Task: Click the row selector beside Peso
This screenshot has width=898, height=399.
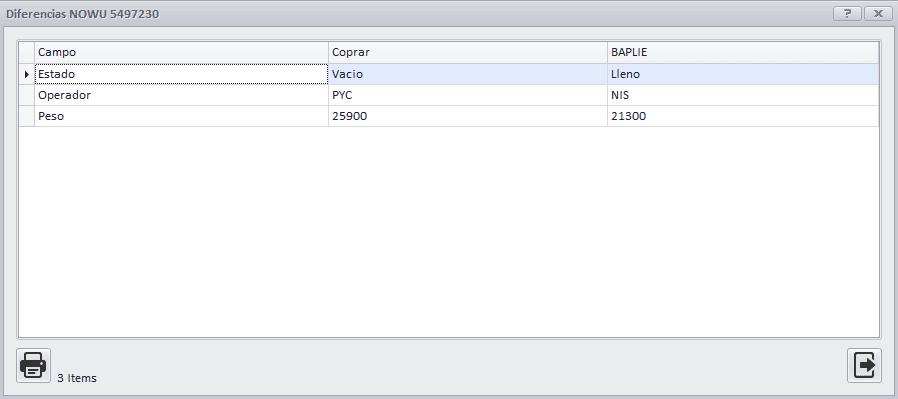Action: pos(27,116)
